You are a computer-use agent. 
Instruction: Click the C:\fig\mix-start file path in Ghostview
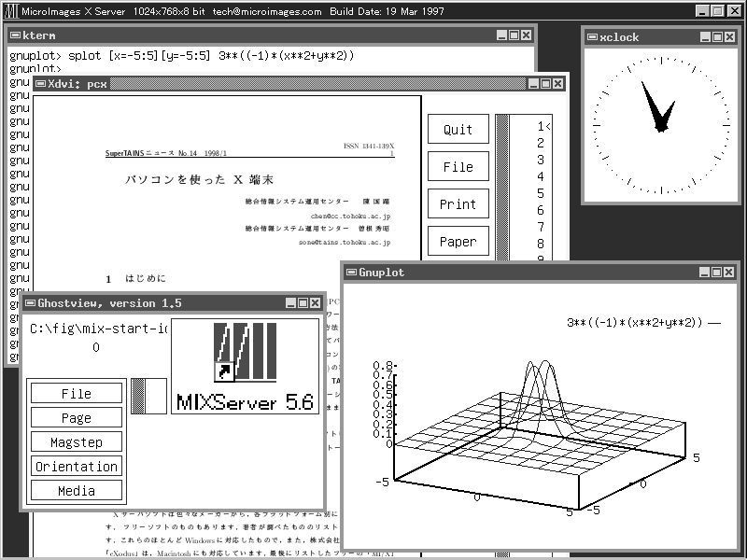pos(99,329)
